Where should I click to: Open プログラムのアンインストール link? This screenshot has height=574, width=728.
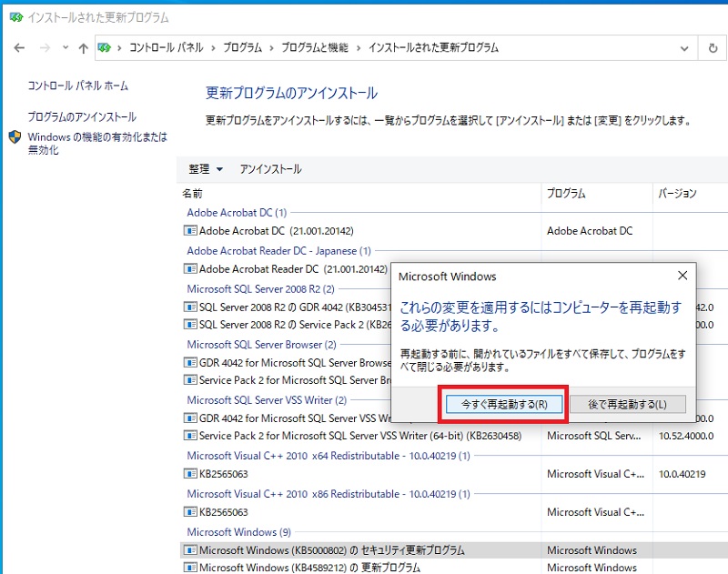coord(82,116)
